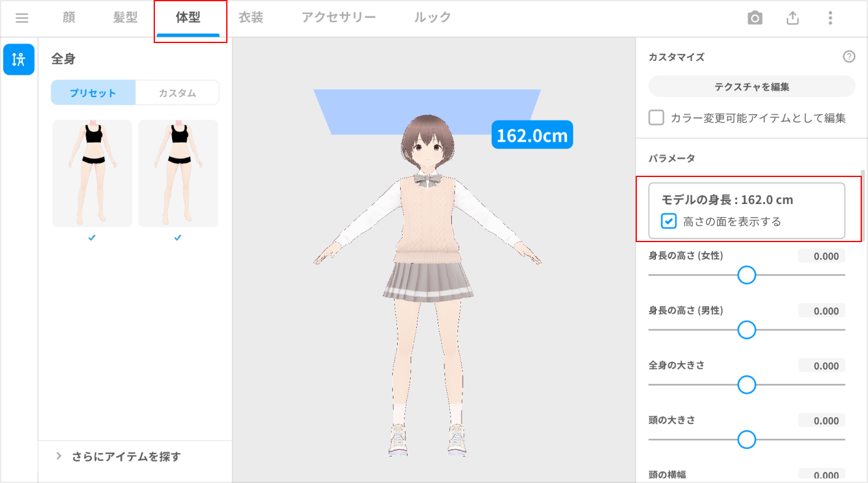Focus the 全身の大きさ value field

click(x=822, y=366)
